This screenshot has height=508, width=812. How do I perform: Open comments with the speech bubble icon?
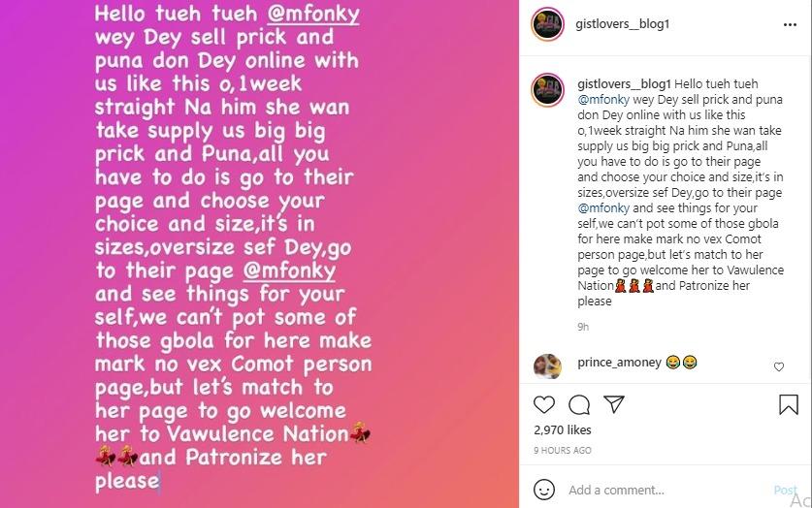579,404
